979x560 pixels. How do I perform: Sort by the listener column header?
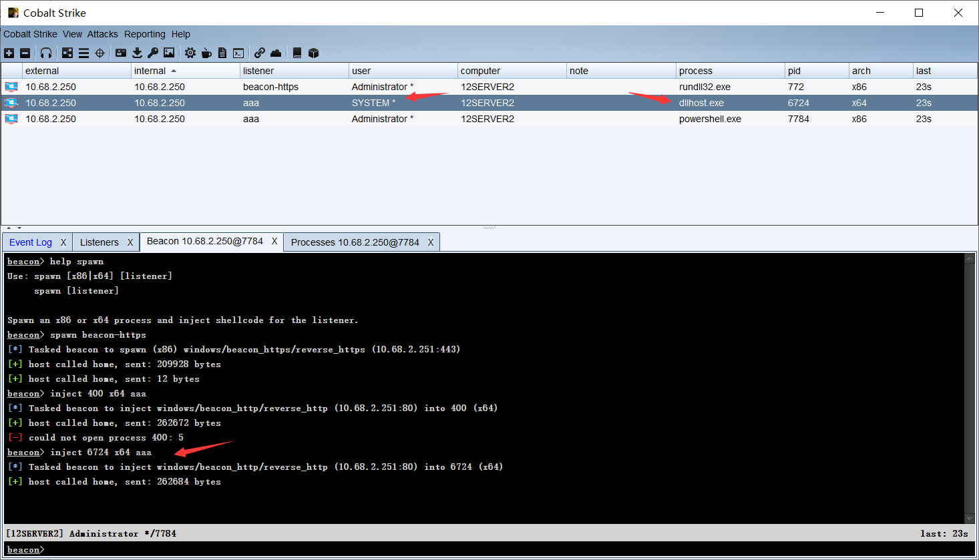coord(295,71)
